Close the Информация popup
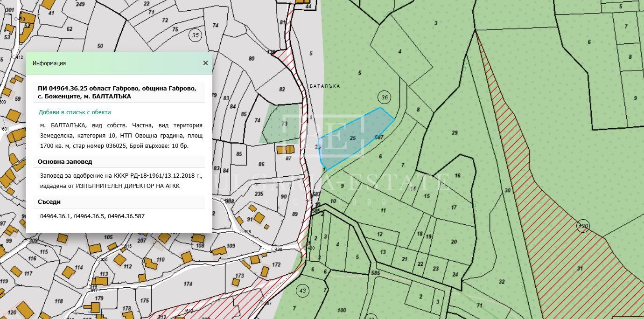This screenshot has width=644, height=319. tap(205, 63)
